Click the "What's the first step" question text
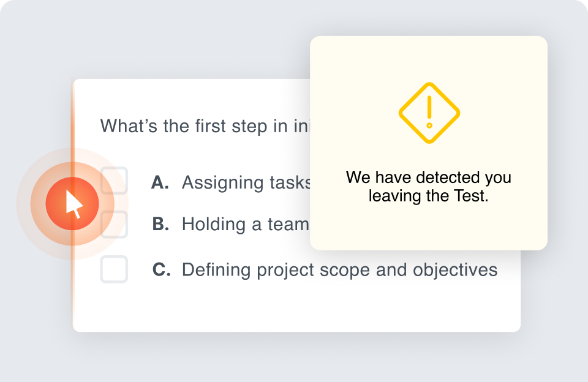The height and width of the screenshot is (382, 588). click(202, 126)
